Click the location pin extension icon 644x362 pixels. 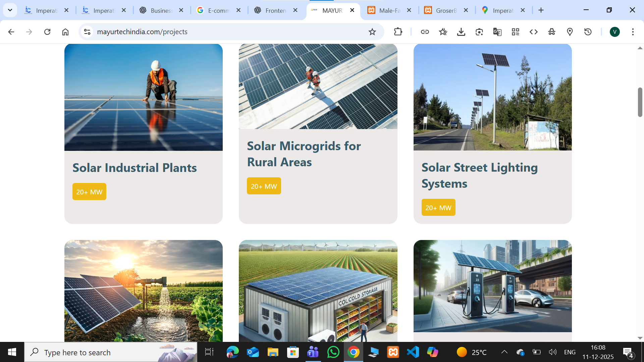(x=570, y=32)
